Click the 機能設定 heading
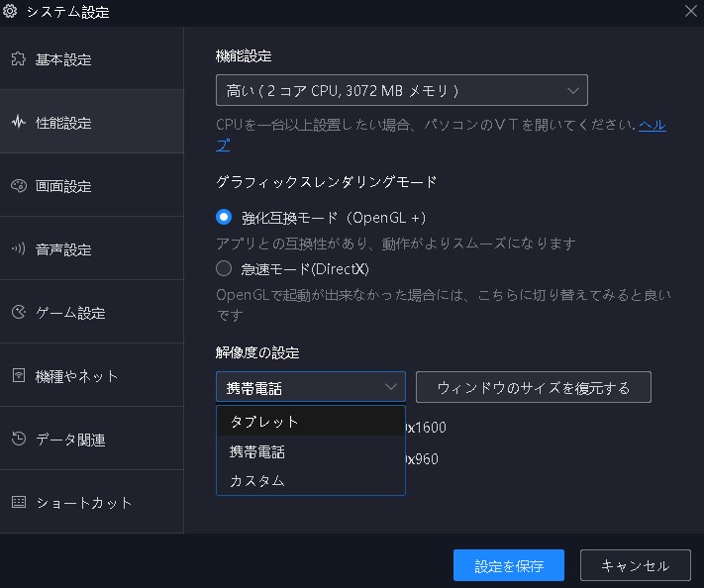 pyautogui.click(x=244, y=55)
